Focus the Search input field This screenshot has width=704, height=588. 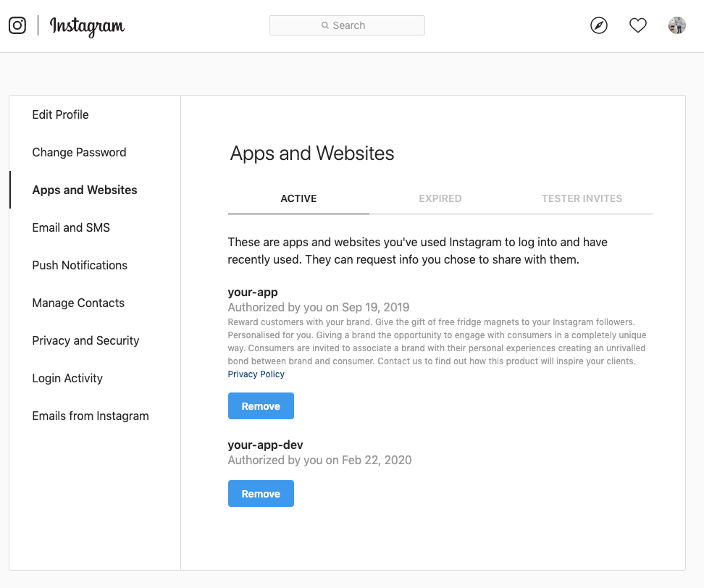tap(347, 25)
